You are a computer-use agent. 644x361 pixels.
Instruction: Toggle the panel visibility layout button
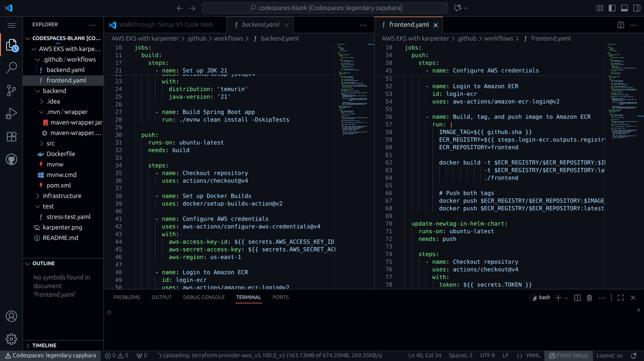click(624, 8)
